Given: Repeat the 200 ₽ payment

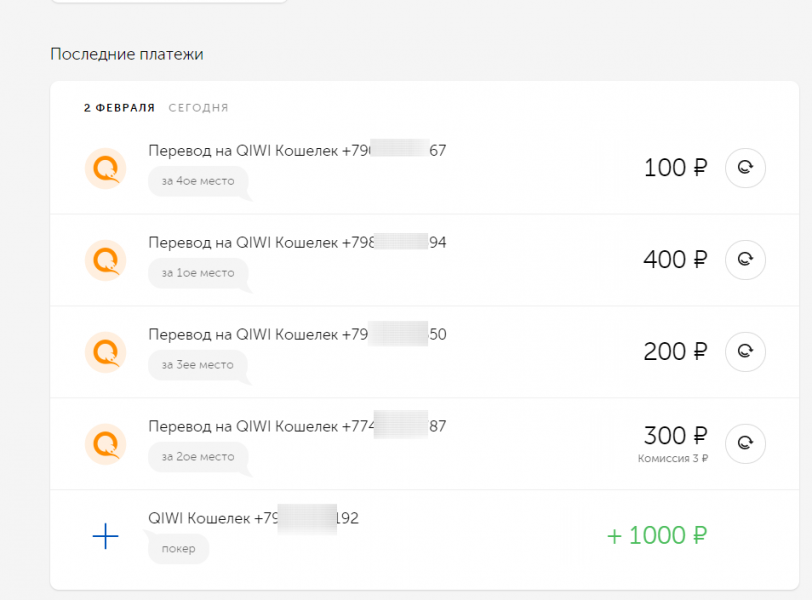Looking at the screenshot, I should point(744,352).
